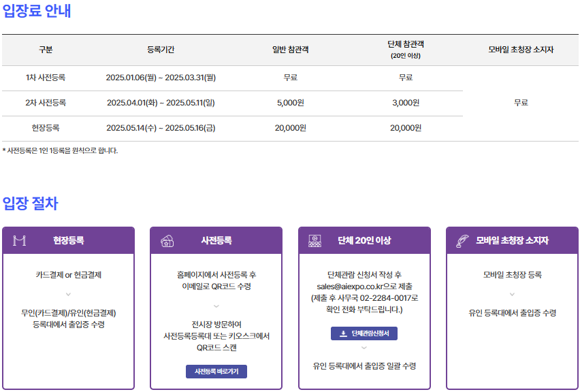Click the 구분 column header
Viewport: 580px width, 392px height.
[46, 50]
